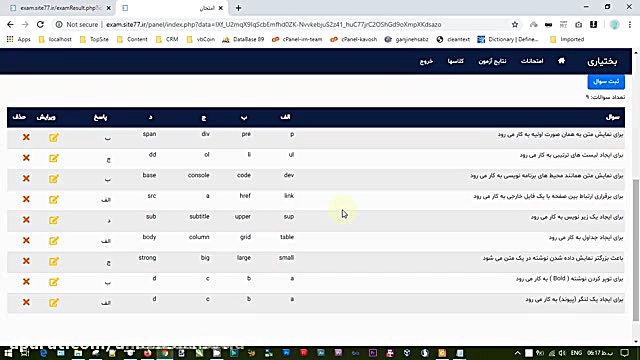The image size is (640, 360).
Task: Open the cleantext bookmark
Action: [x=453, y=40]
